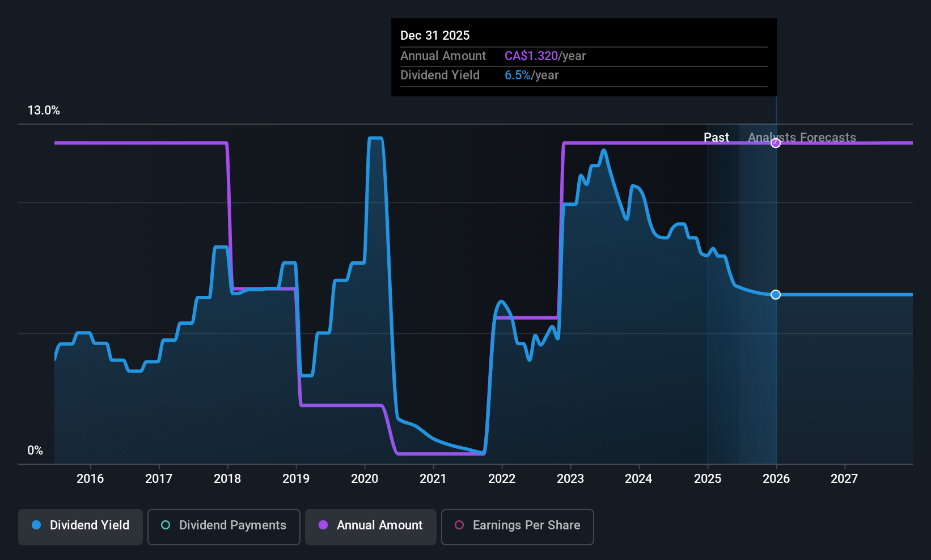Click the Dec 31 2025 tooltip date
Viewport: 931px width, 560px height.
pyautogui.click(x=435, y=36)
